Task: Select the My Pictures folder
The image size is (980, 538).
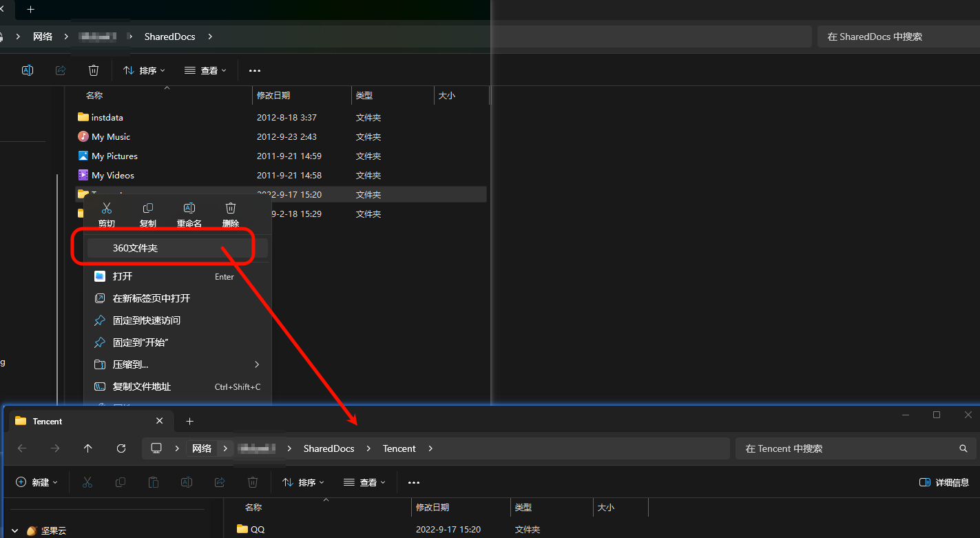Action: pos(114,156)
